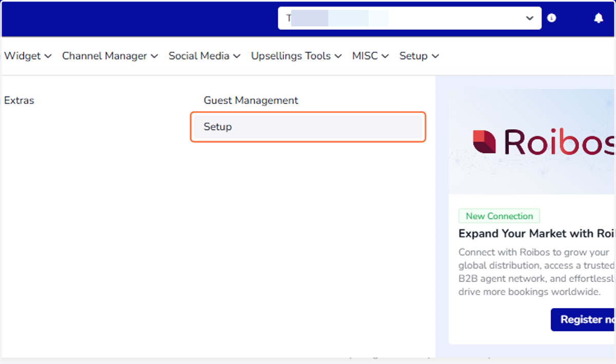Screen dimensions: 616x364
Task: Open the Social Media menu
Action: point(204,56)
